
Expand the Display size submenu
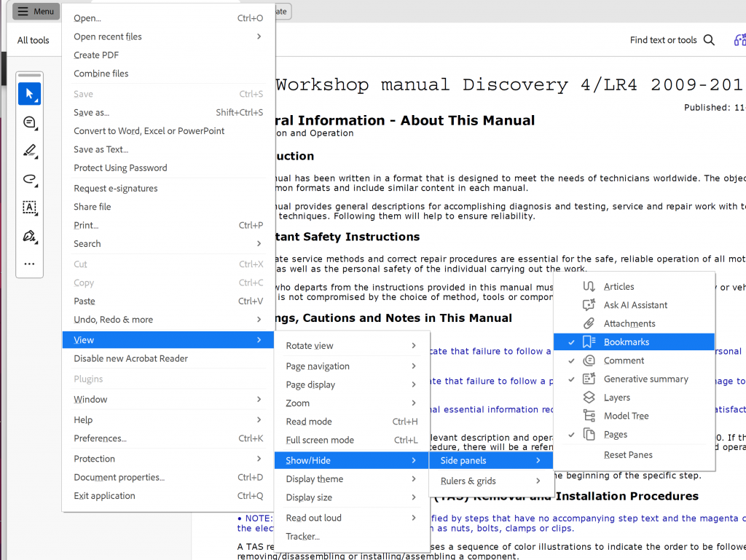(352, 497)
